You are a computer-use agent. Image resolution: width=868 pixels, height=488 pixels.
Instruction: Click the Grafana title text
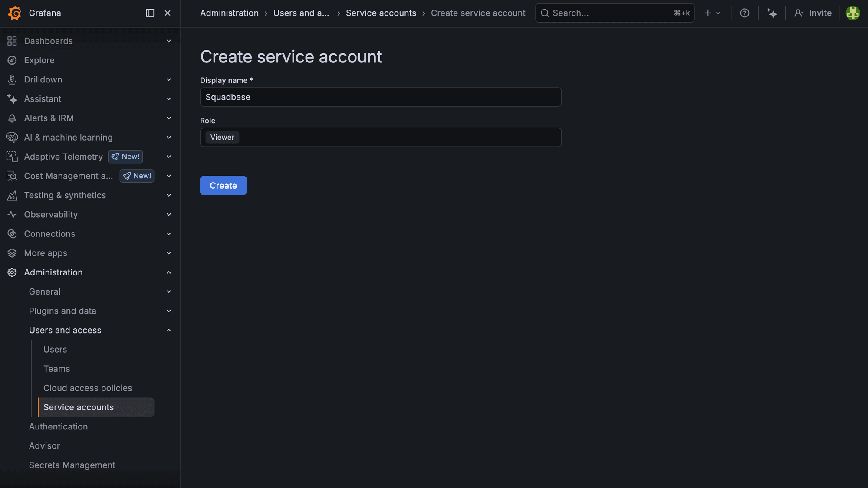click(45, 13)
